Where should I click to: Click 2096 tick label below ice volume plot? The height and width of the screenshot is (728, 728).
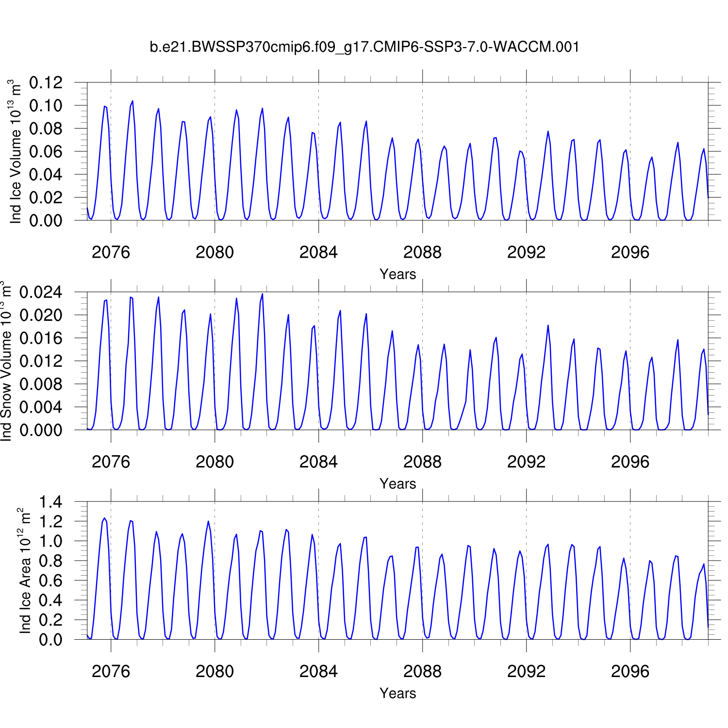[x=630, y=252]
